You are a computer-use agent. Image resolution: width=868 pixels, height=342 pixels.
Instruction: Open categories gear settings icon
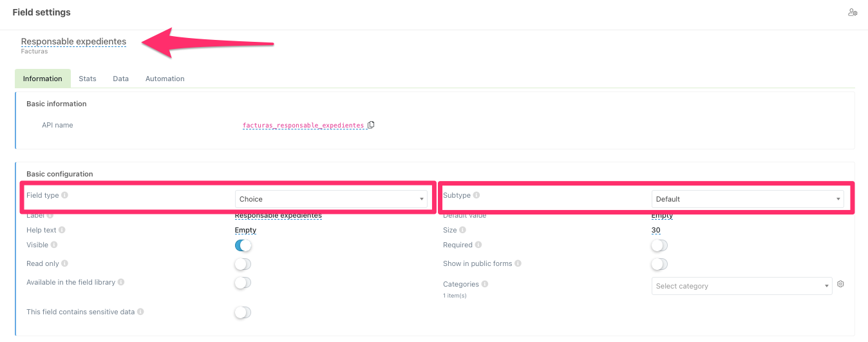tap(840, 285)
